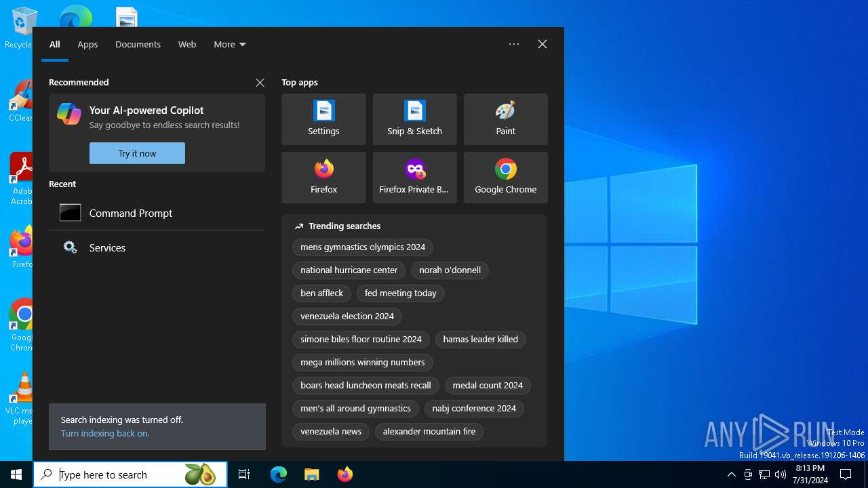The height and width of the screenshot is (488, 868).
Task: Search national hurricane center trend
Action: point(349,270)
